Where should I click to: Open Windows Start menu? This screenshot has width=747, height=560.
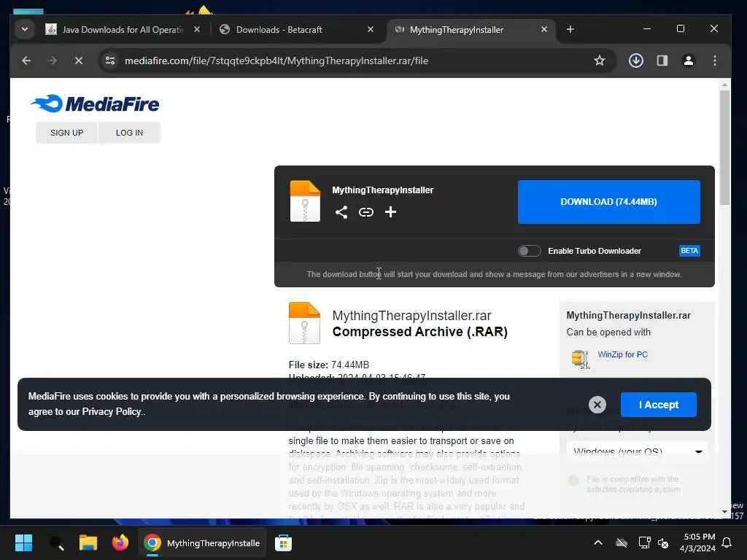click(x=23, y=542)
